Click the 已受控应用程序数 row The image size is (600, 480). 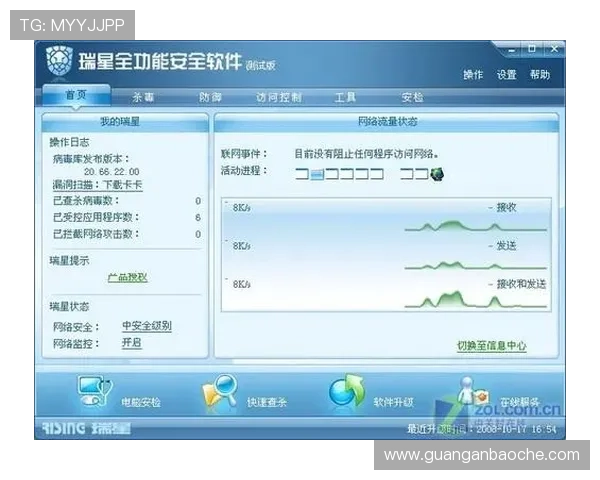pyautogui.click(x=127, y=217)
